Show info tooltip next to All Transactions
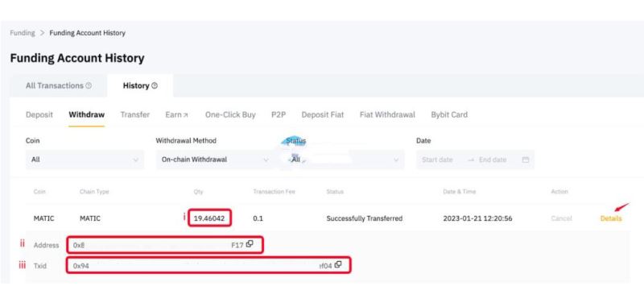This screenshot has height=307, width=644. pyautogui.click(x=89, y=85)
